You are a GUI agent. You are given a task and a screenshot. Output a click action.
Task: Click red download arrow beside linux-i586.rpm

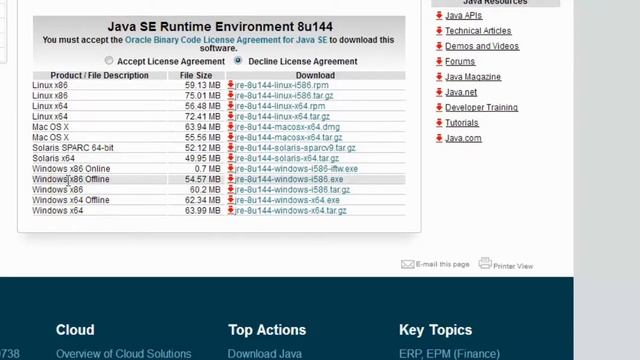(x=231, y=85)
